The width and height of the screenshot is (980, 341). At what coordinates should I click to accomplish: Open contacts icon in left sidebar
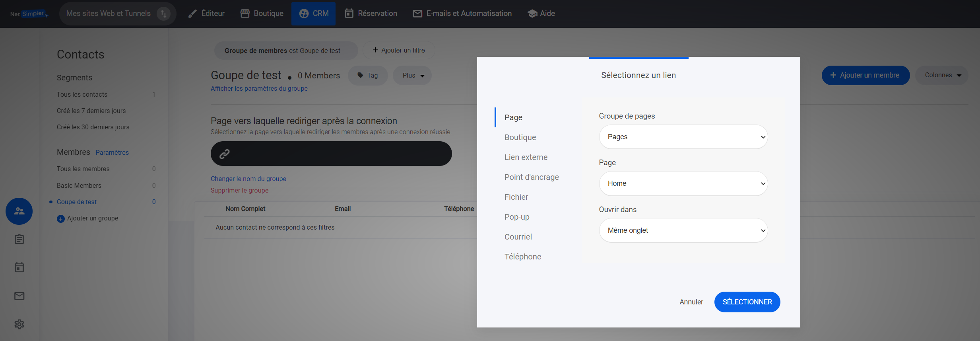tap(19, 211)
